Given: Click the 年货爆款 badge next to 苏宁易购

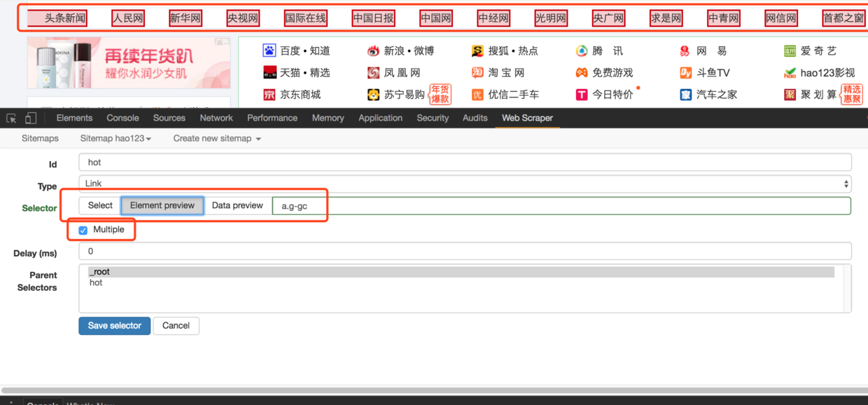Looking at the screenshot, I should pos(440,95).
